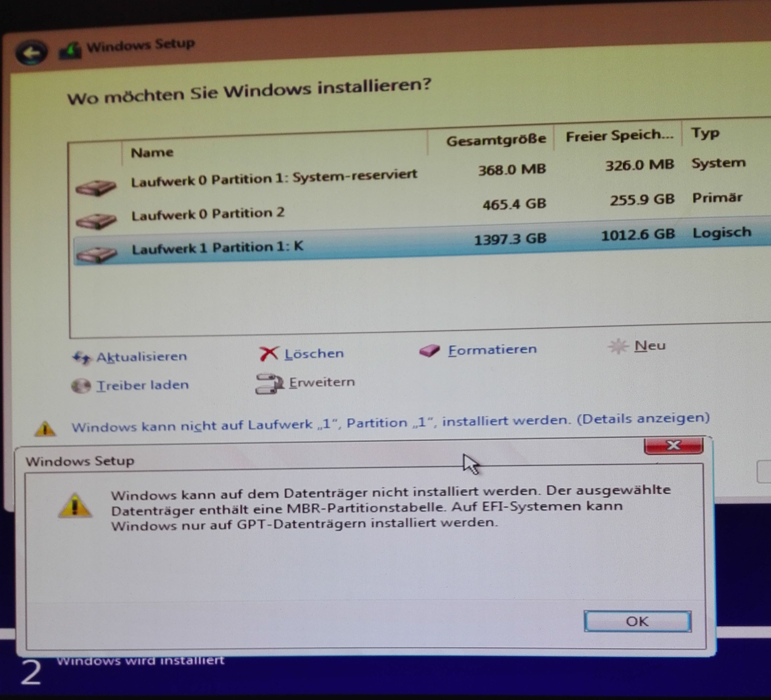Click the pink eraser Formatieren icon

point(429,350)
